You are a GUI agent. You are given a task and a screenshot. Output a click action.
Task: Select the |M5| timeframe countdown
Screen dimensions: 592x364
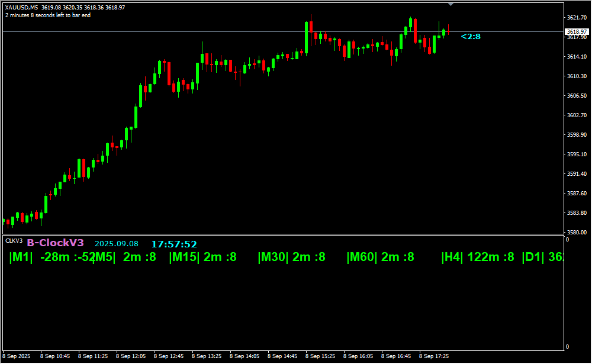(x=126, y=257)
